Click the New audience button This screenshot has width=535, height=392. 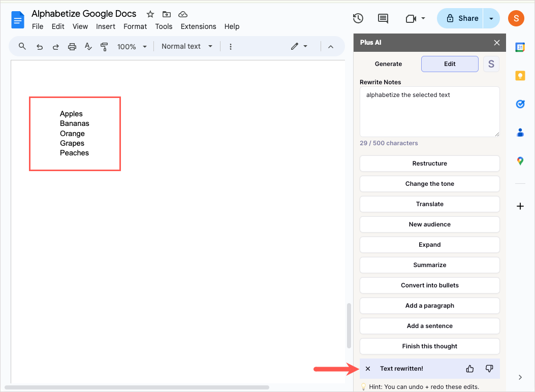coord(429,224)
